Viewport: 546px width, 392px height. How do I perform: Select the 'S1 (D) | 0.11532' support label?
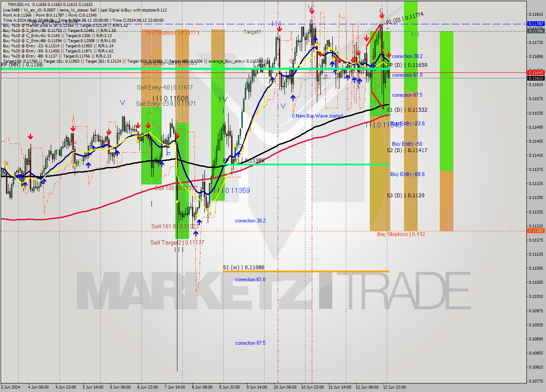coord(407,110)
